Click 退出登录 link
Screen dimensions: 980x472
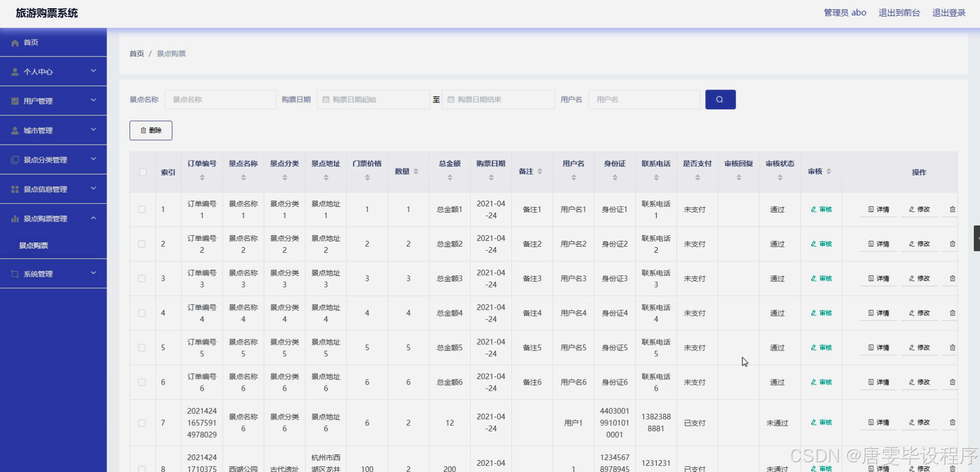tap(949, 13)
